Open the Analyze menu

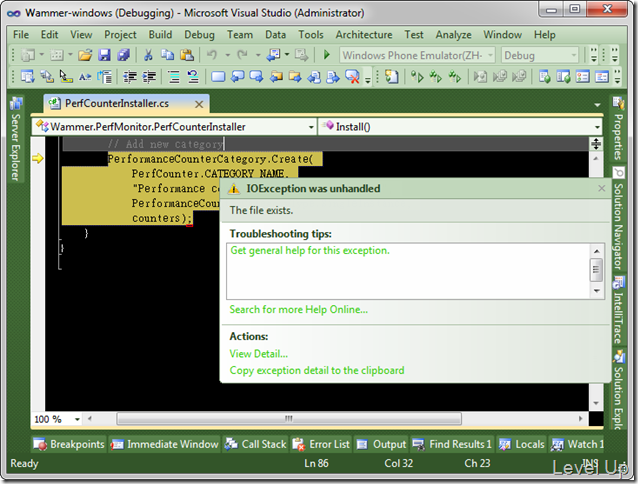click(x=453, y=35)
